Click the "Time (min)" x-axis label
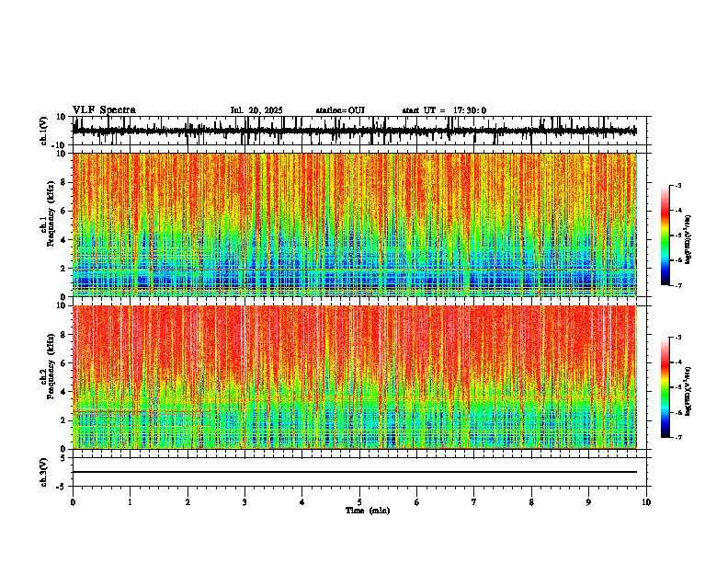Screen dimensions: 728x563 368,511
